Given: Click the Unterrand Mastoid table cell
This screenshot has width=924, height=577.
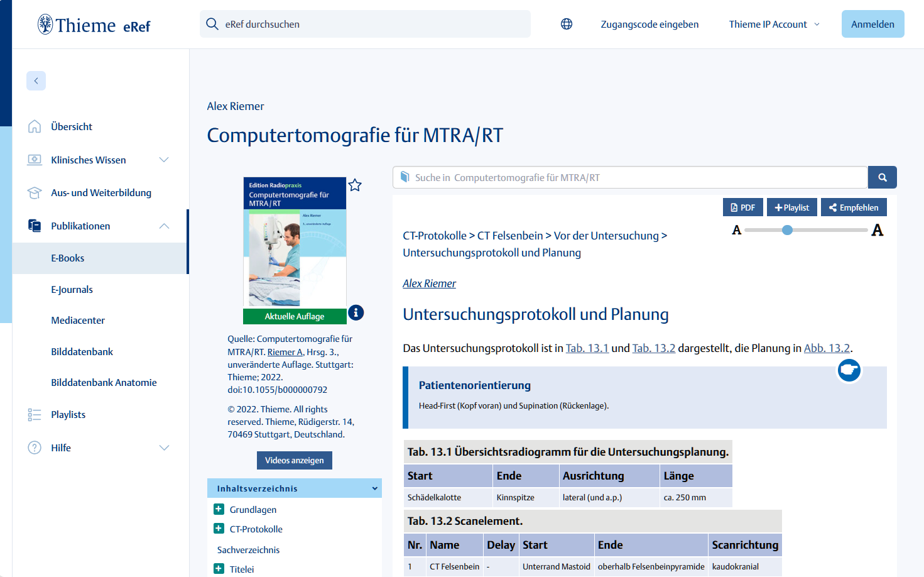Looking at the screenshot, I should [557, 566].
